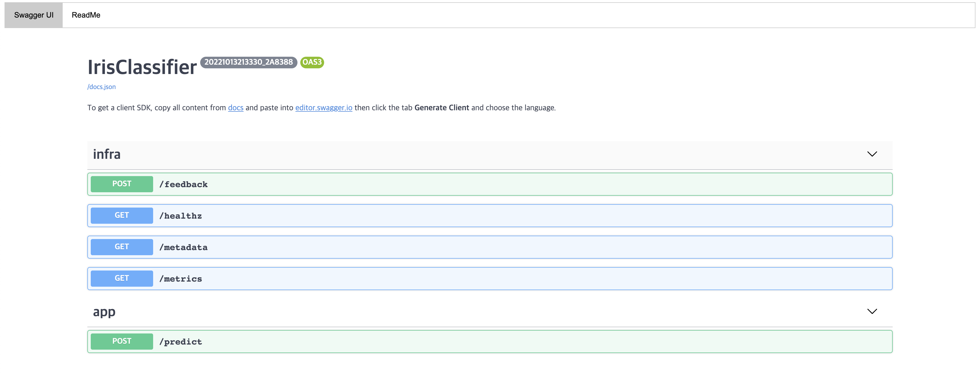Click the infra tag heading
The image size is (980, 376).
pos(107,154)
